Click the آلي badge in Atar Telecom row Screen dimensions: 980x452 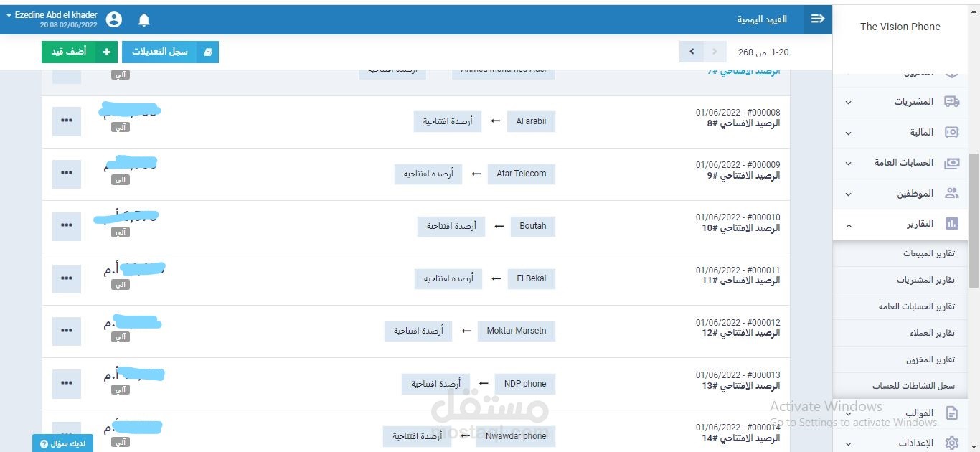tap(121, 179)
